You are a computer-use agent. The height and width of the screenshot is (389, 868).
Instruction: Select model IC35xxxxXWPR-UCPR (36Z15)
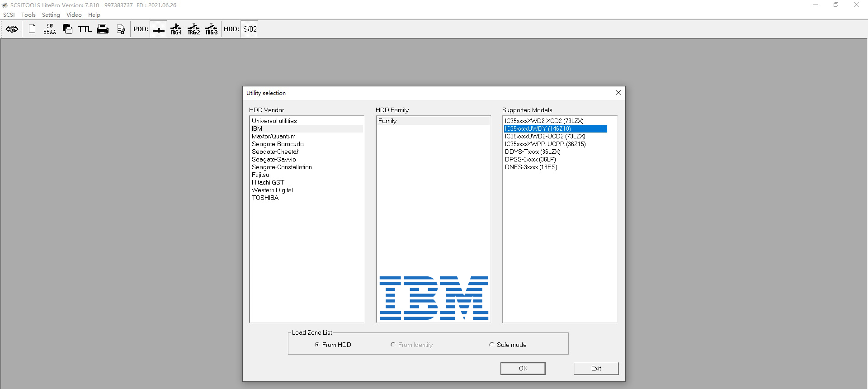coord(556,144)
